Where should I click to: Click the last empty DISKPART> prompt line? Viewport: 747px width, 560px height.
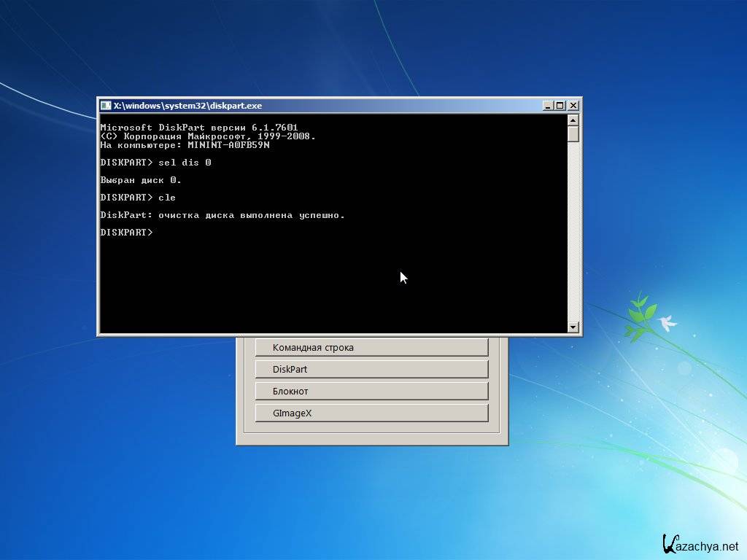coord(127,233)
